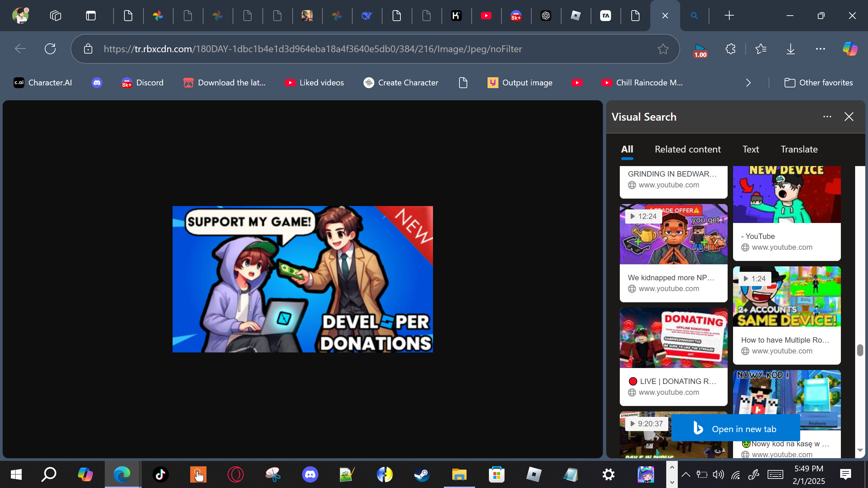868x488 pixels.
Task: Click the Visual Search panel scrollbar thumb
Action: (860, 350)
